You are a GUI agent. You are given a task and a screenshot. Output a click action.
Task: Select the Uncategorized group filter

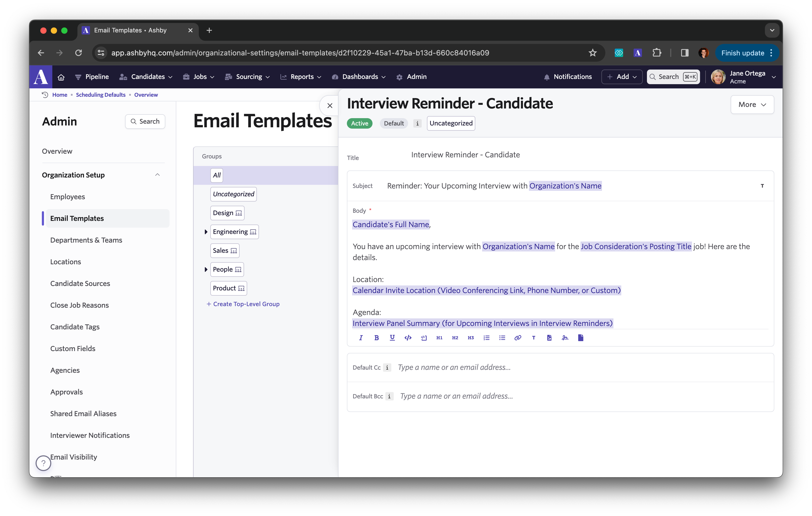point(233,194)
